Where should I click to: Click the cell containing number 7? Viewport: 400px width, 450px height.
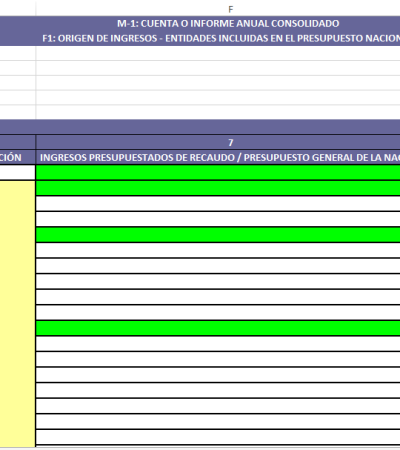click(x=218, y=142)
